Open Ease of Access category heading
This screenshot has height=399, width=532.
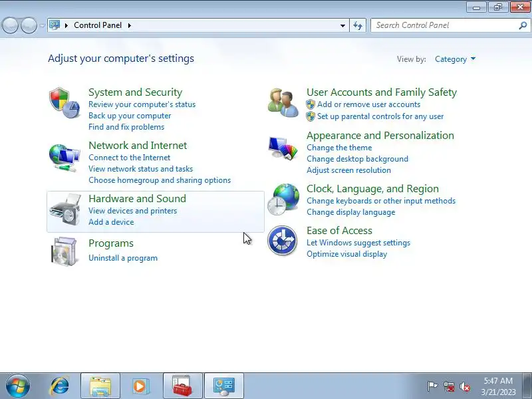point(339,231)
